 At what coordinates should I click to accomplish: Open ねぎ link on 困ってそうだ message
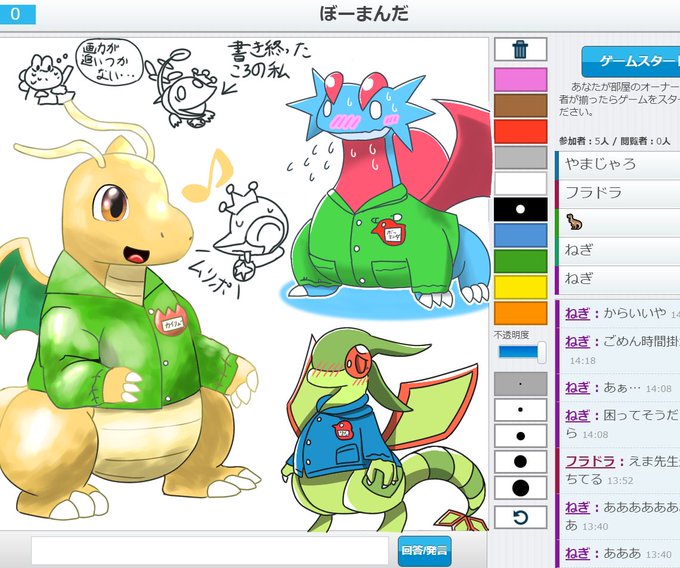coord(577,415)
